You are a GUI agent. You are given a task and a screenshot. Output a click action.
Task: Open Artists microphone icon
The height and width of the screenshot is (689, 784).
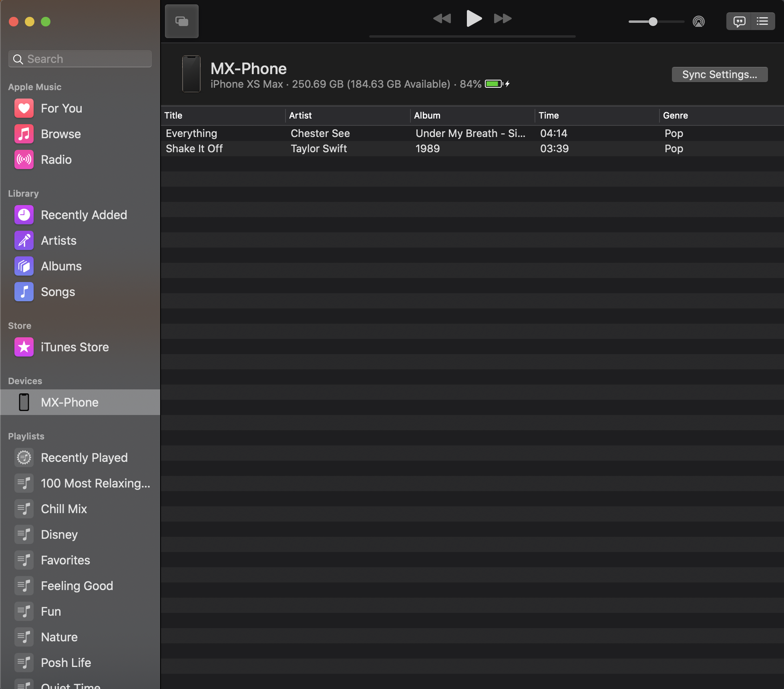[24, 240]
